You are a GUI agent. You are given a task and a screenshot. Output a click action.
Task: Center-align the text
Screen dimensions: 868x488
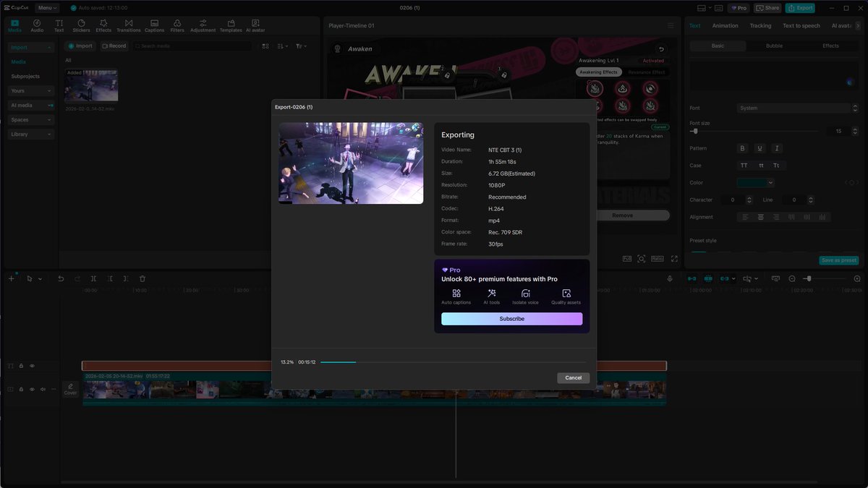[x=761, y=217]
